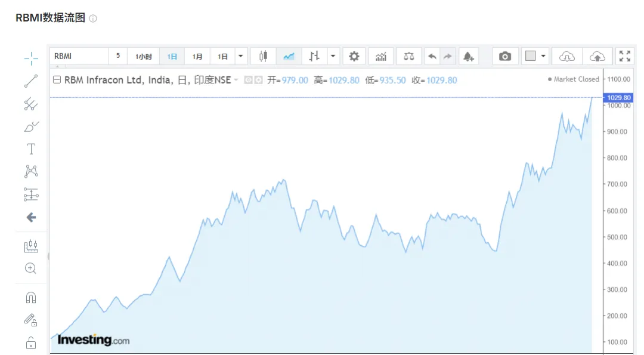Select the highlighted 1日 interval

click(x=172, y=56)
